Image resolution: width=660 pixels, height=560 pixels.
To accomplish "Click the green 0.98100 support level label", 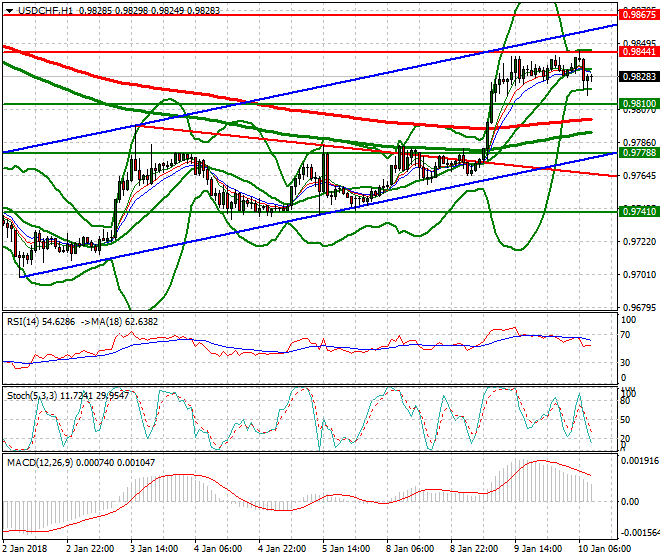I will tap(639, 104).
